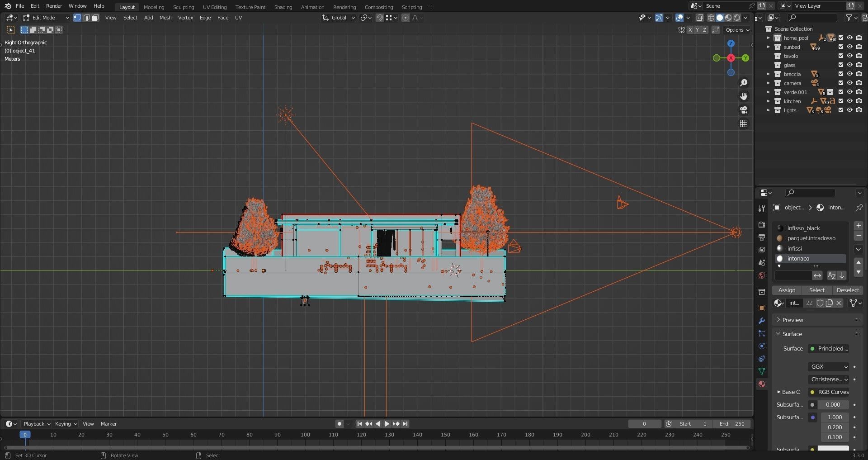Select rendered viewport shading mode
Image resolution: width=868 pixels, height=460 pixels.
(737, 18)
